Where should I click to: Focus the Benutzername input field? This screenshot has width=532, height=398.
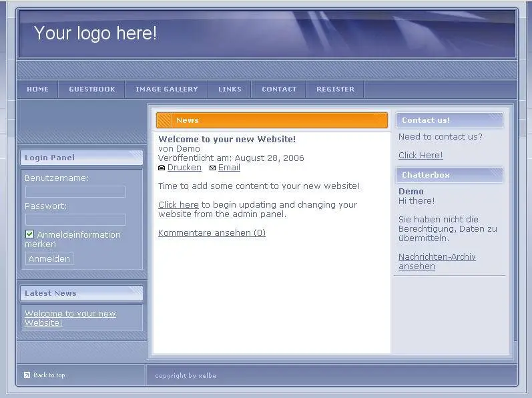[x=75, y=192]
